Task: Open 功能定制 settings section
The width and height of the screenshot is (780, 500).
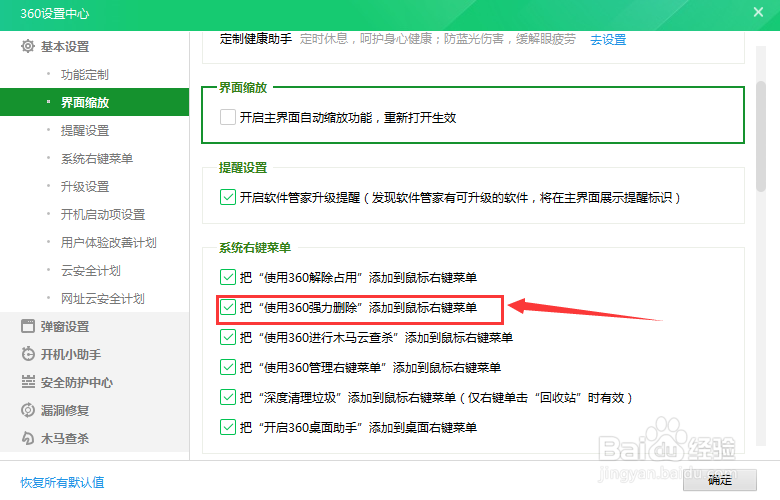Action: click(85, 75)
